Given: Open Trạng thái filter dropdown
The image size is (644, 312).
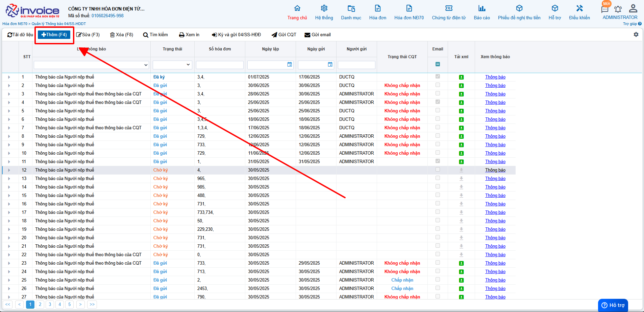Looking at the screenshot, I should [172, 65].
